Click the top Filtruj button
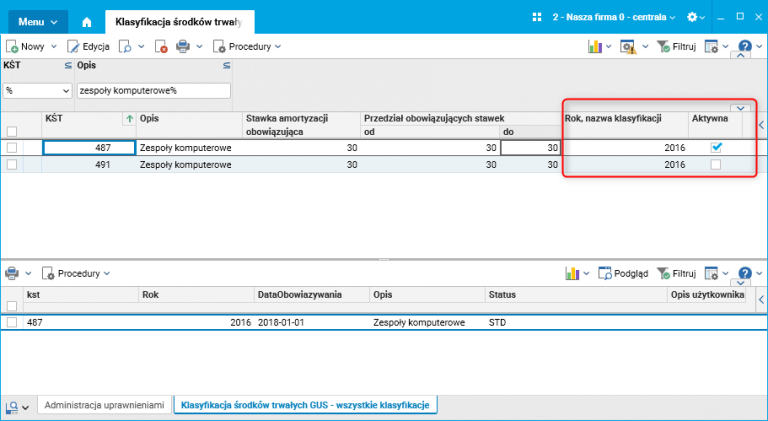The width and height of the screenshot is (768, 421). 676,47
